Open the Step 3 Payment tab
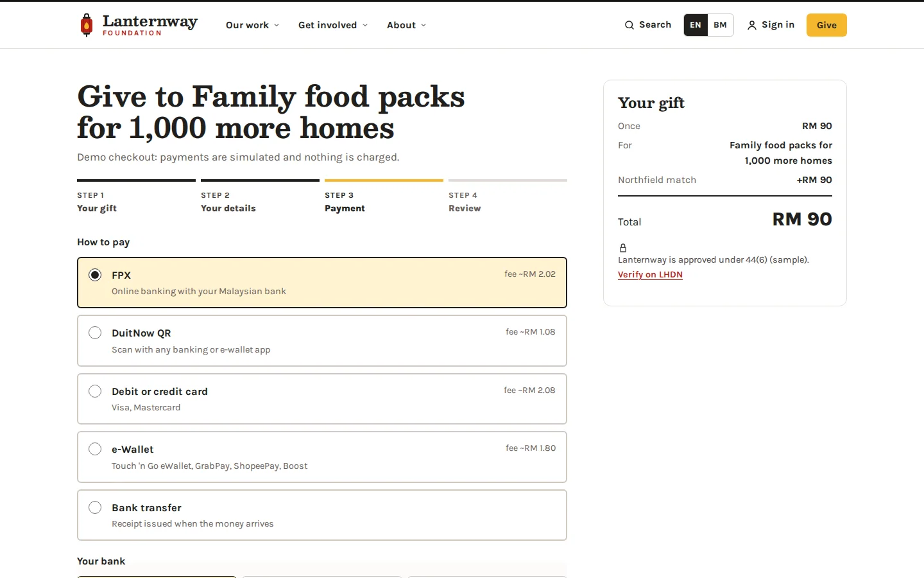 click(x=384, y=197)
